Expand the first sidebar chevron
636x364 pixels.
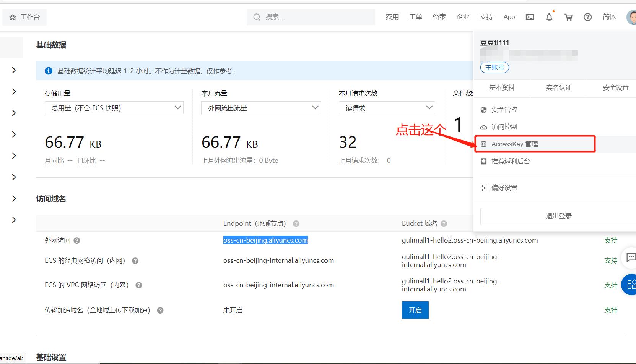tap(14, 70)
